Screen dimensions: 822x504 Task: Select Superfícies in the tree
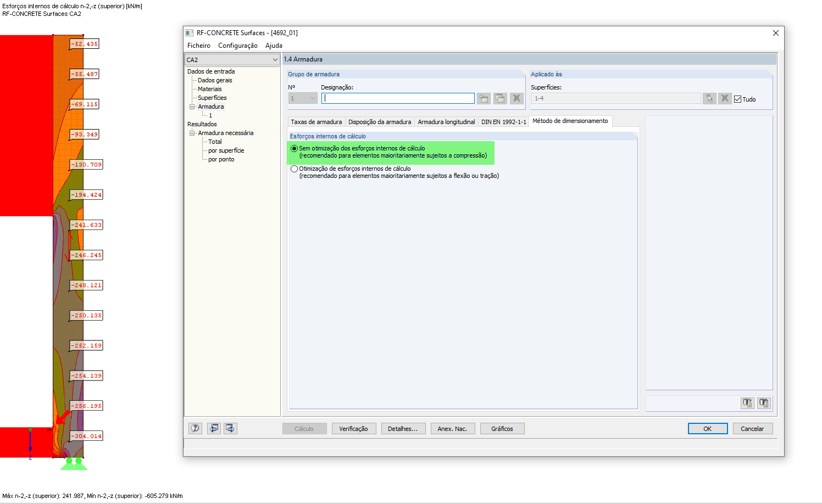[x=212, y=98]
